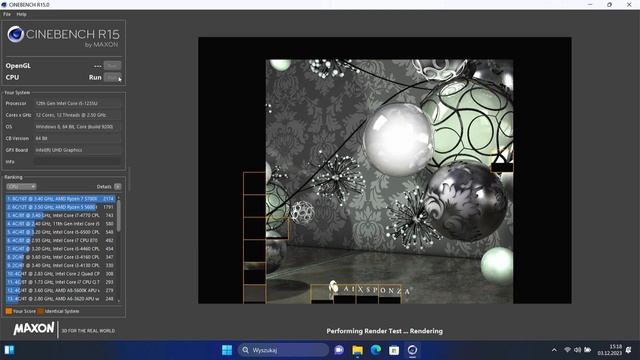The height and width of the screenshot is (360, 640).
Task: Click the orange Your Score swatch
Action: coord(9,311)
